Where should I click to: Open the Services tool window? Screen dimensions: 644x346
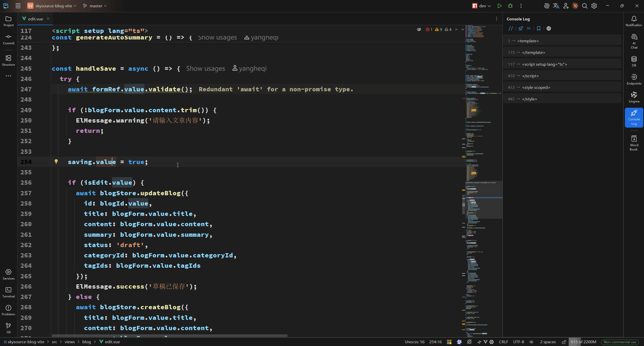tap(9, 275)
